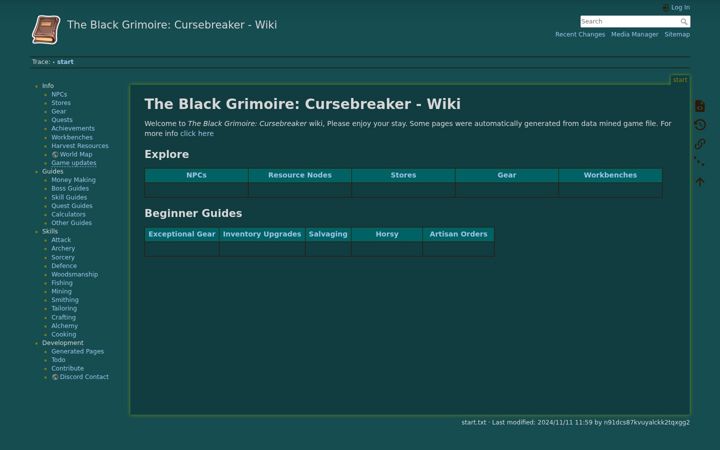Open the Tailoring skill page

tap(64, 309)
